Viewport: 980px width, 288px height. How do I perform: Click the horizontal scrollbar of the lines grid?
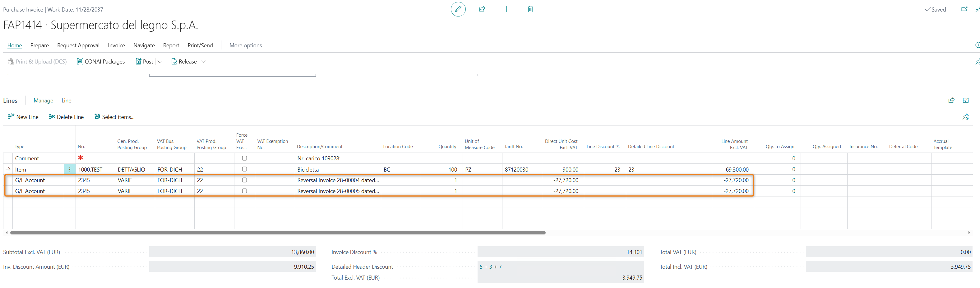(x=278, y=232)
